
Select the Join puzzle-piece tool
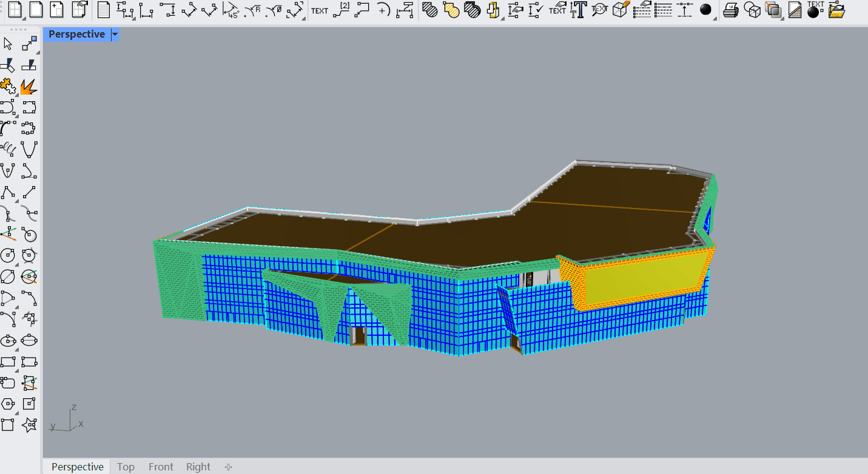[8, 87]
